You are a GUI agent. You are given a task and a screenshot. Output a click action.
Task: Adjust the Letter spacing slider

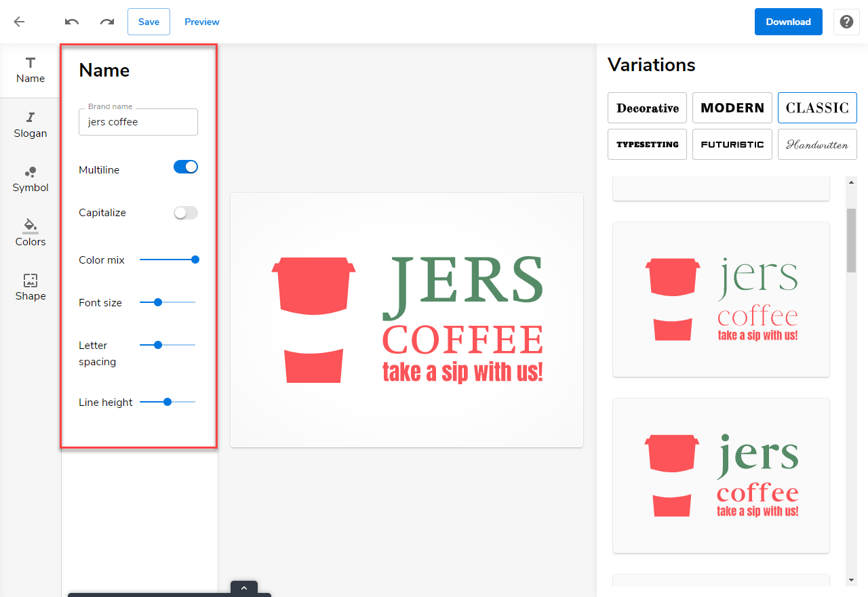168,345
